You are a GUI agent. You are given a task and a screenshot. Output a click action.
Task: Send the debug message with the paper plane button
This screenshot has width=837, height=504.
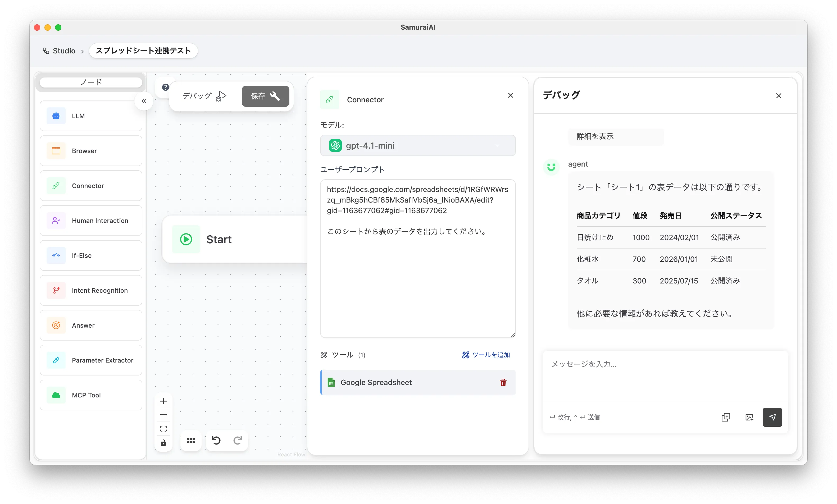[x=772, y=417]
